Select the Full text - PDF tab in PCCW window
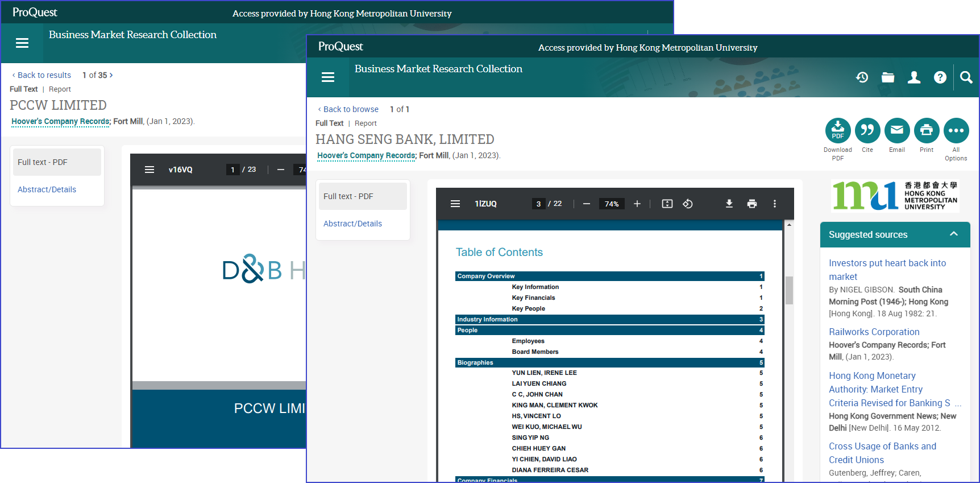This screenshot has height=483, width=980. tap(43, 162)
